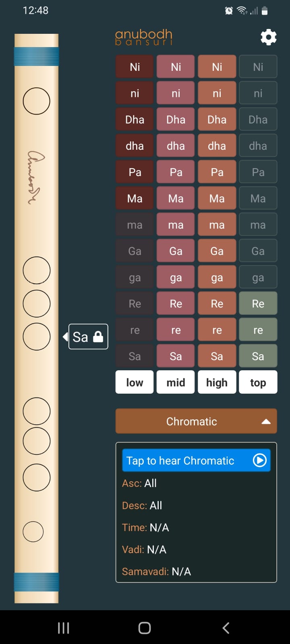
Task: Play the mid octave Pa note
Action: [x=176, y=172]
